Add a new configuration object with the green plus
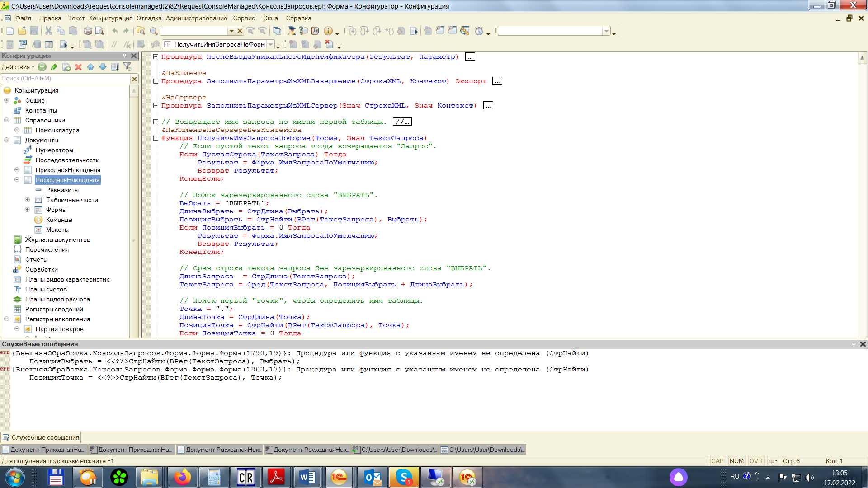Screen dimensions: 868x488 (42, 67)
